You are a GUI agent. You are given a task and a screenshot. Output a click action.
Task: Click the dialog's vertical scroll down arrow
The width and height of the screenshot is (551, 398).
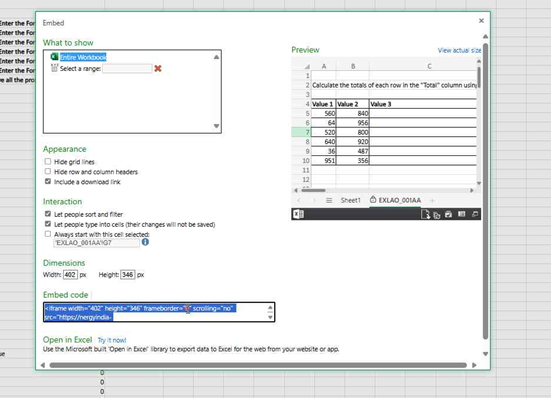click(485, 354)
